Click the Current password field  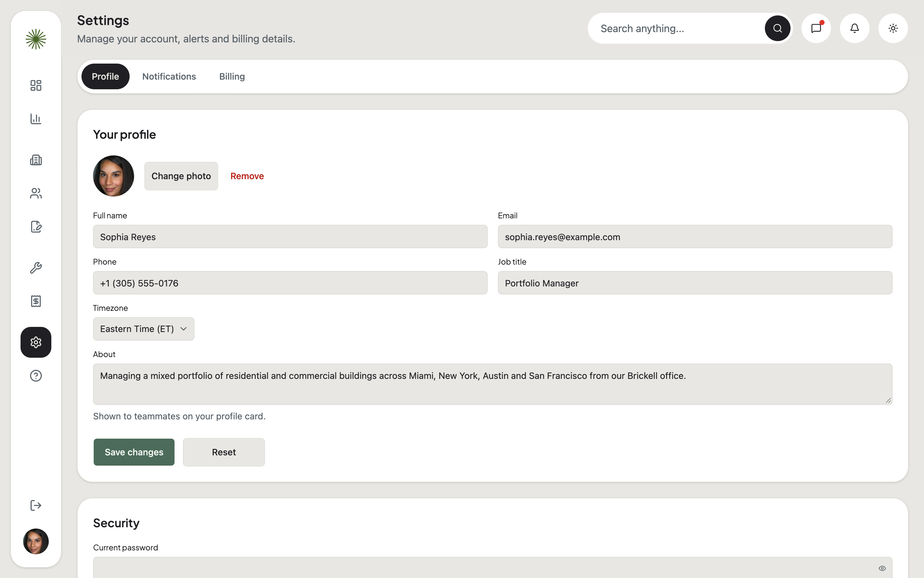(492, 568)
